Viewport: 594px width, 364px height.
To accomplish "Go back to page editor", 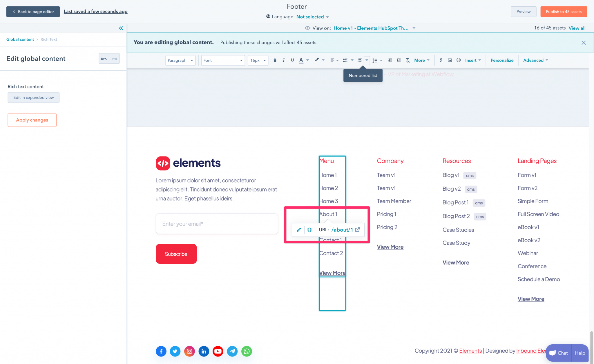I will pos(33,12).
